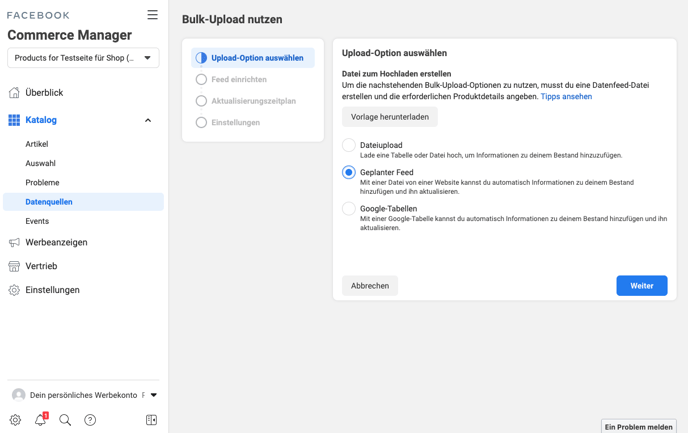Viewport: 688px width, 433px height.
Task: Open the Products for Testseite catalog dropdown
Action: pos(83,58)
